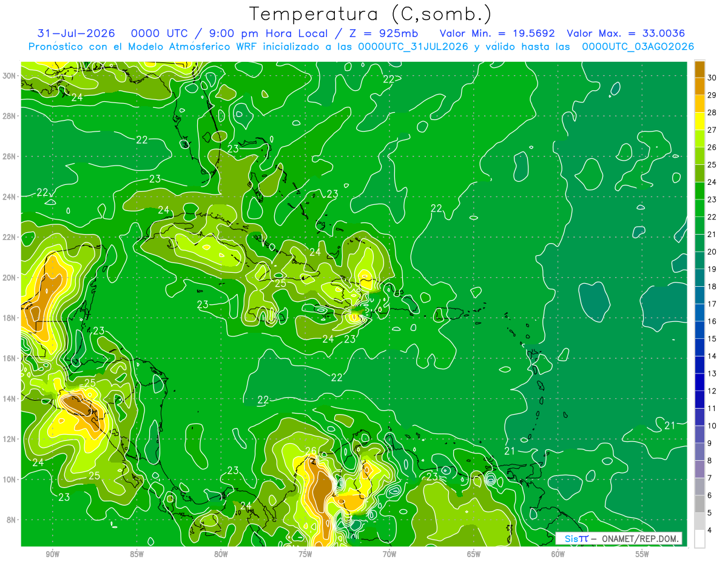The height and width of the screenshot is (562, 728).
Task: Click the "0000UTC_03AGO2026" valid-until time
Action: 638,47
